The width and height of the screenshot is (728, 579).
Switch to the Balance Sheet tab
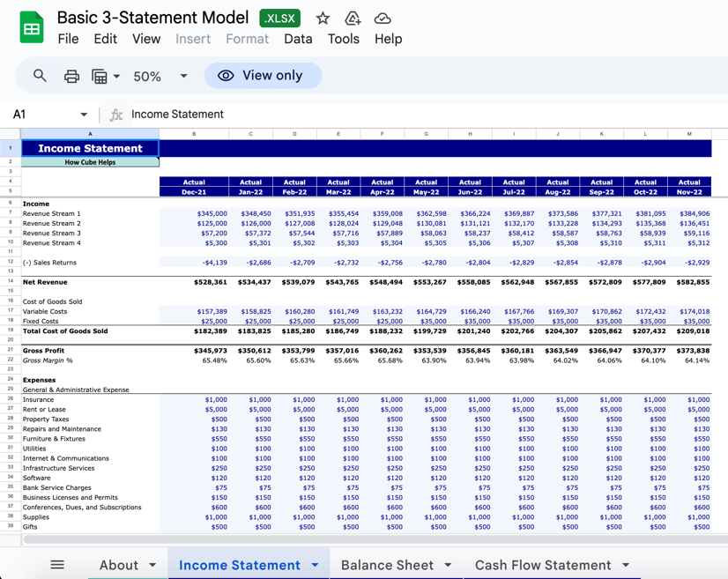(x=387, y=565)
